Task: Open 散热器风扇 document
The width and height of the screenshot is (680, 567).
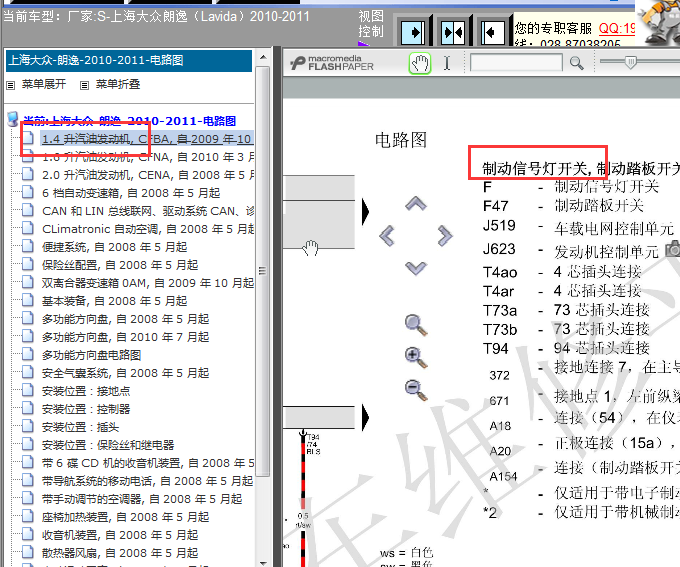Action: pos(120,553)
